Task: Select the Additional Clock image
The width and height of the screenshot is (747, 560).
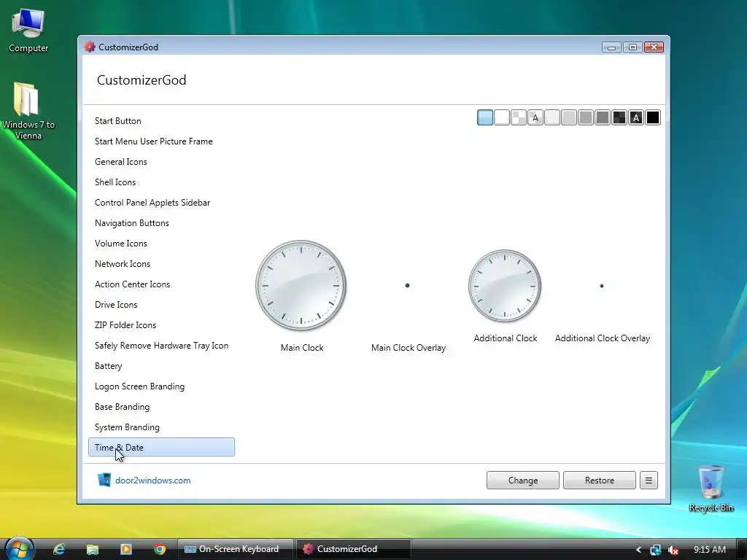Action: [x=505, y=286]
